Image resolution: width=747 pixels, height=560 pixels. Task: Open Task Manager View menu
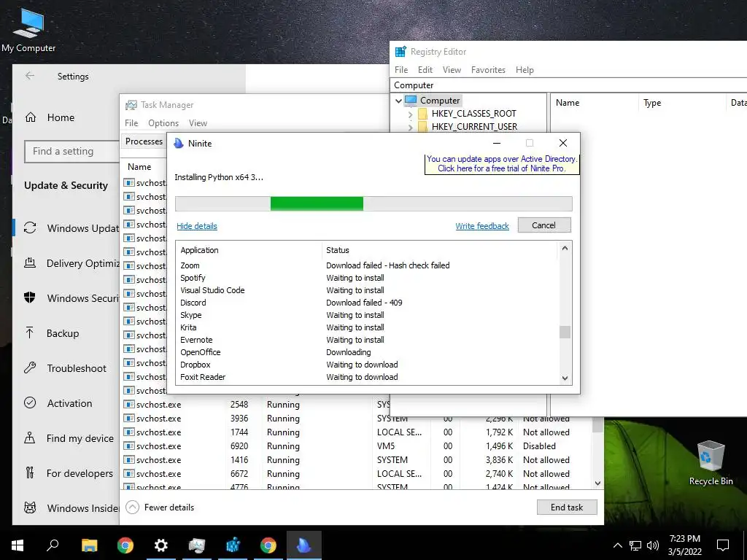198,122
